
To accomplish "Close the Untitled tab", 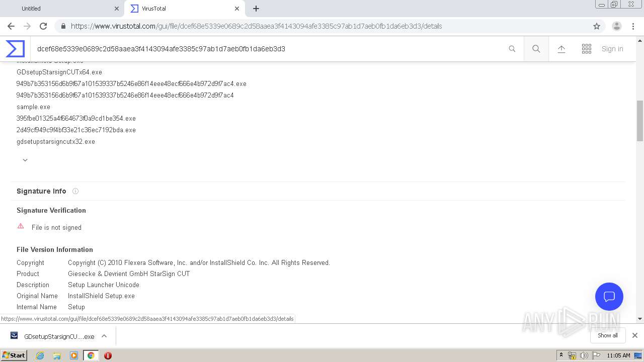I will coord(117,9).
